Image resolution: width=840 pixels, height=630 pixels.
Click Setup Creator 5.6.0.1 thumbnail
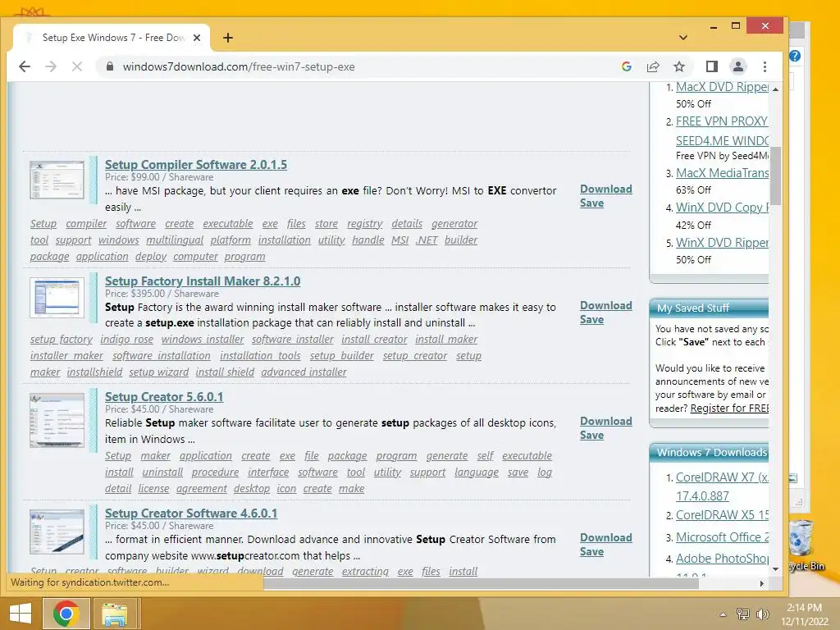click(x=57, y=421)
